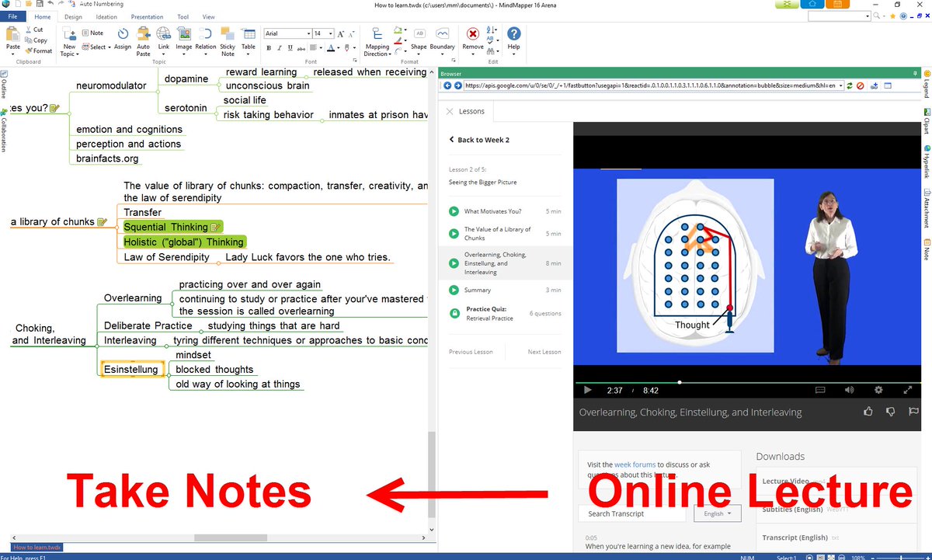The width and height of the screenshot is (932, 560).
Task: Refresh the embedded Browser page
Action: coord(850,85)
